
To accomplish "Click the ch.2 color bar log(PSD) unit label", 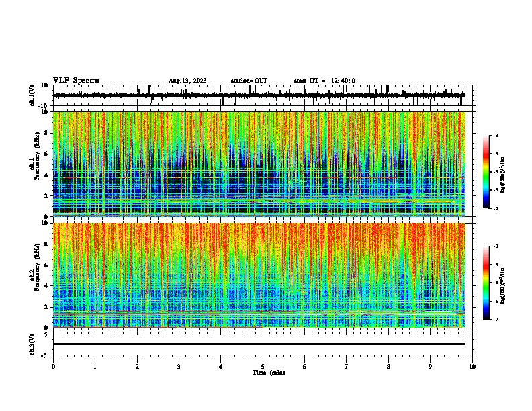I will tap(502, 285).
